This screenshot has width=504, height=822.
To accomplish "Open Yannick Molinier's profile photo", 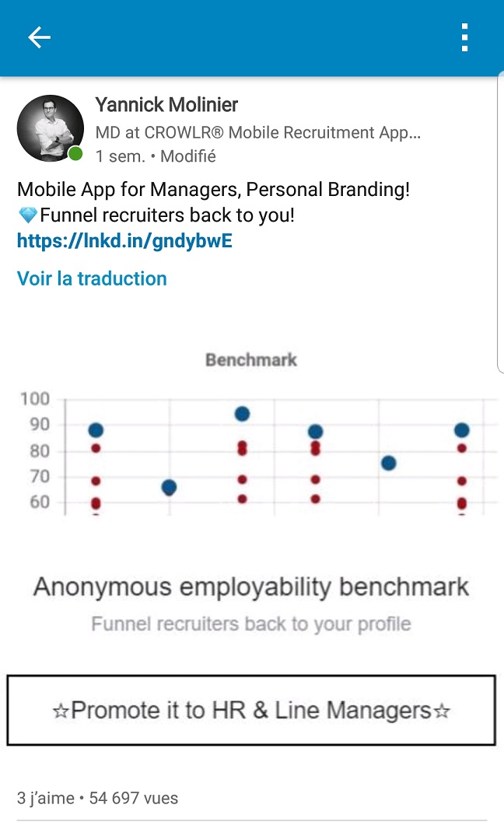I will pyautogui.click(x=51, y=128).
